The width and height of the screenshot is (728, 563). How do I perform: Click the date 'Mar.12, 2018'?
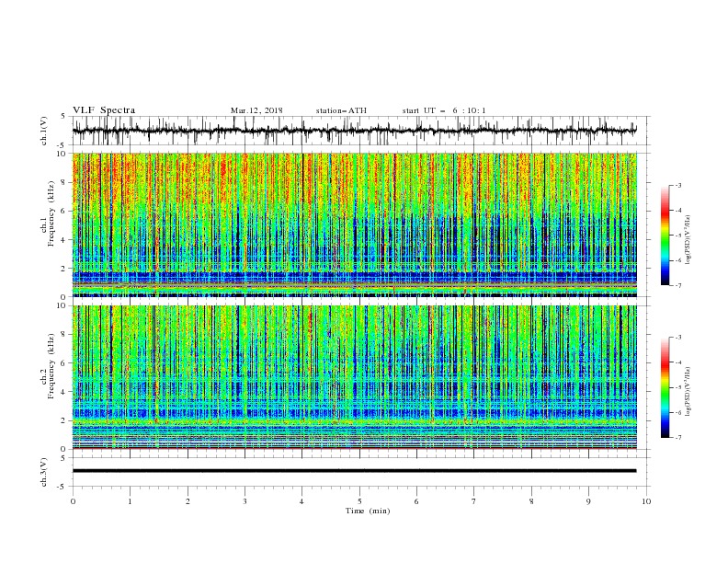click(x=256, y=110)
